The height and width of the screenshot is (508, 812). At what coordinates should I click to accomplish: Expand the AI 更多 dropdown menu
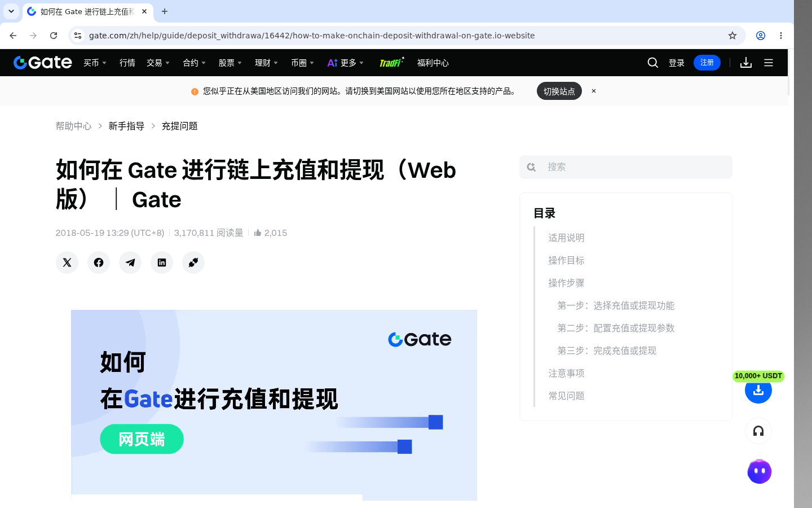(346, 63)
